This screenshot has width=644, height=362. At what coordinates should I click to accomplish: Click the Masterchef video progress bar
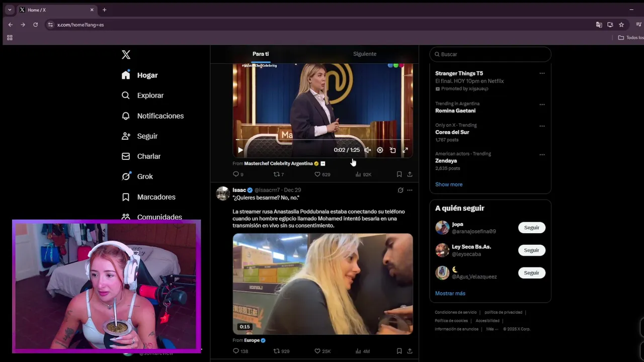coord(323,139)
